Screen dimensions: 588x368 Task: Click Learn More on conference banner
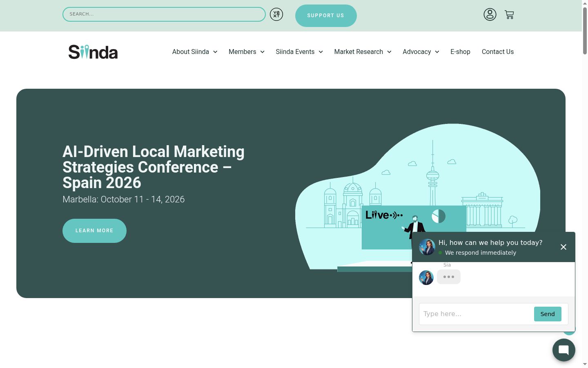click(94, 231)
